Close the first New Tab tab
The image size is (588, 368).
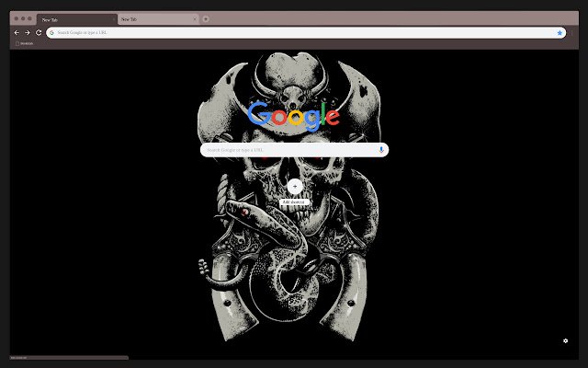[113, 19]
